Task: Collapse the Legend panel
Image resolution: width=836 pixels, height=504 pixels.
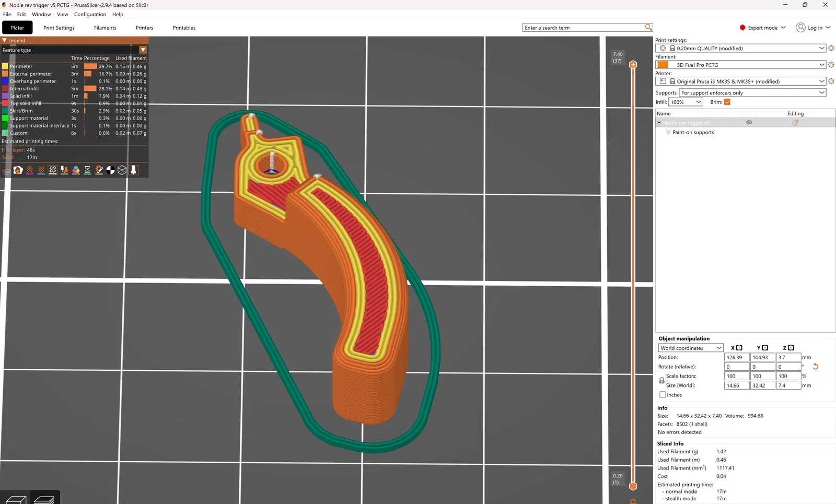Action: click(x=4, y=40)
